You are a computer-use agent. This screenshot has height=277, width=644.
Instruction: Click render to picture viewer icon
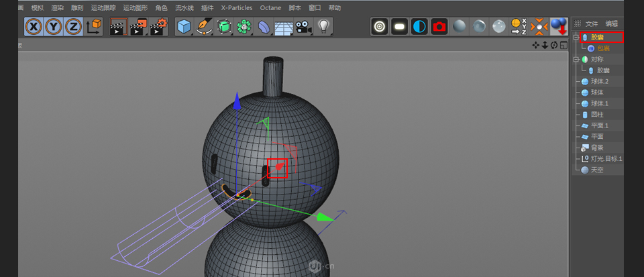[x=139, y=27]
